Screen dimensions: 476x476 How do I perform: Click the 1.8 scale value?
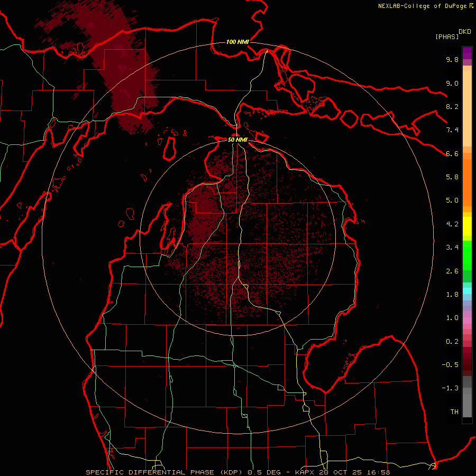pos(452,295)
